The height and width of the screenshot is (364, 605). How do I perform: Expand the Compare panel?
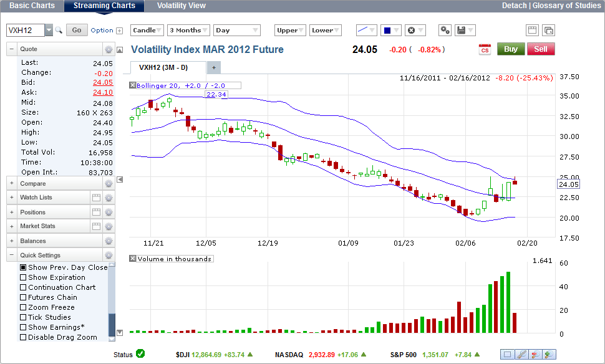coord(12,184)
